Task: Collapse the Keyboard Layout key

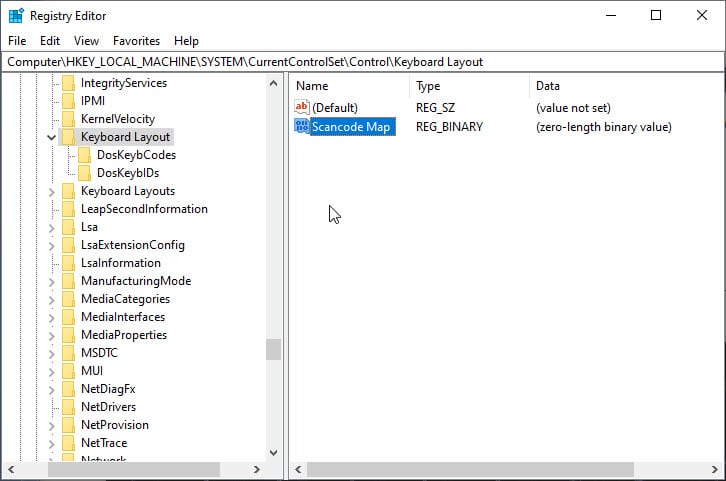Action: 51,137
